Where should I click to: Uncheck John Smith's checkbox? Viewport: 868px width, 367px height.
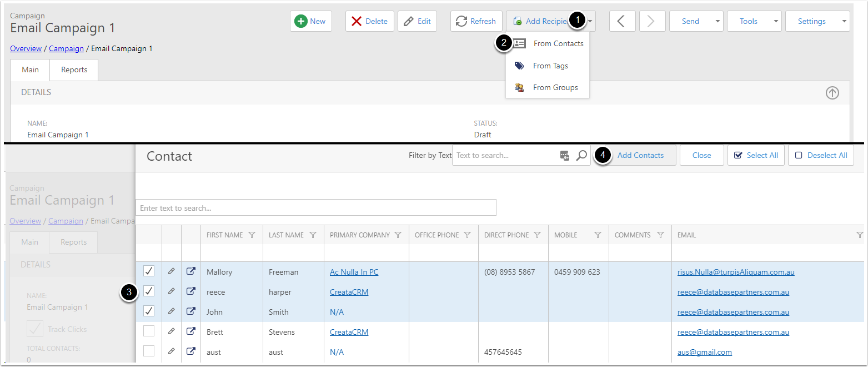coord(149,311)
